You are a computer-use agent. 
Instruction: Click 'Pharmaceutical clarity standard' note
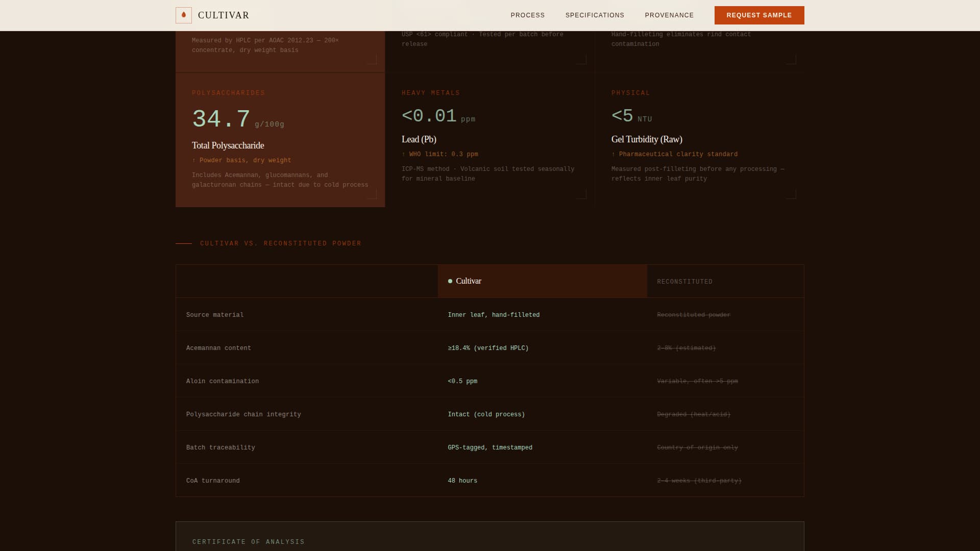click(x=674, y=154)
